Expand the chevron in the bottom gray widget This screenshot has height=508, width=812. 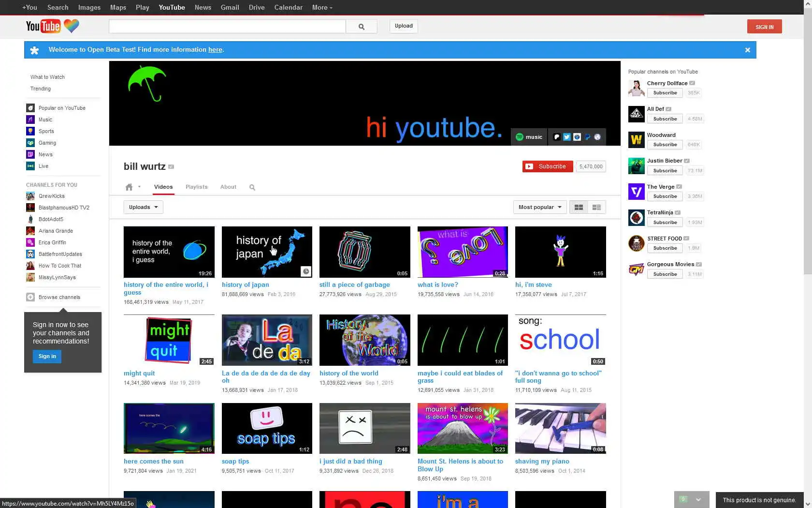698,500
